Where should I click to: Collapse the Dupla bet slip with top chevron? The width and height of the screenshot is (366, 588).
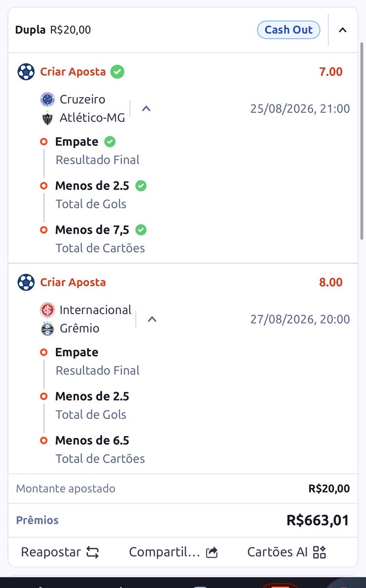click(x=343, y=30)
